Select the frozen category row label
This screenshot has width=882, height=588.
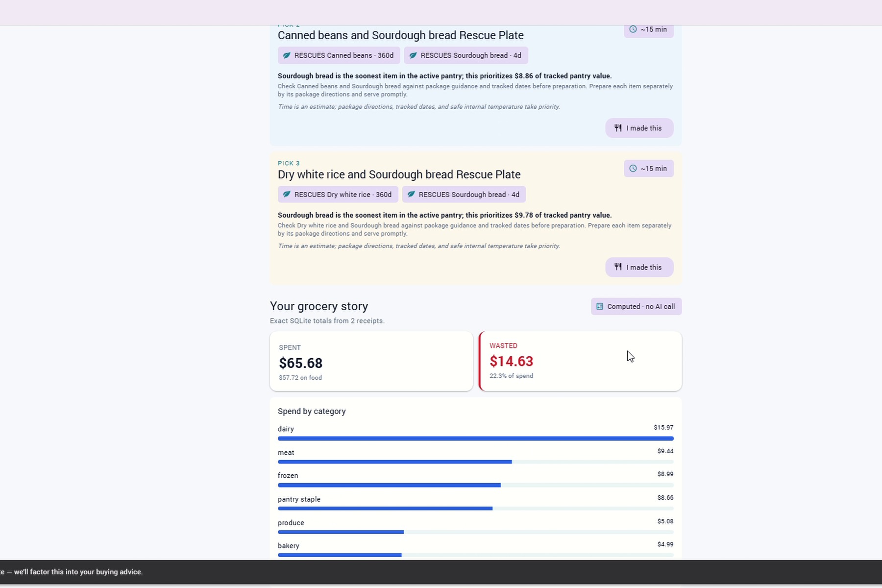click(x=288, y=476)
